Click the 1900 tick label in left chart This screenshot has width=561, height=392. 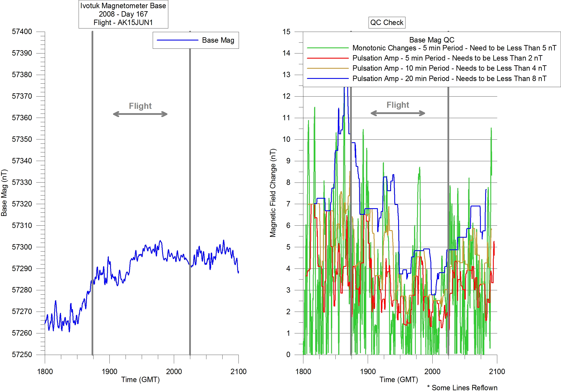109,372
